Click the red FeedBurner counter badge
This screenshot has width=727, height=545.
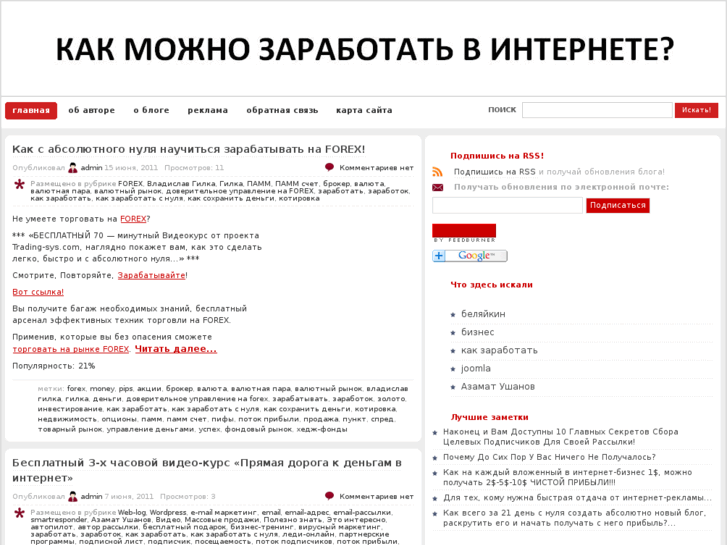(464, 231)
